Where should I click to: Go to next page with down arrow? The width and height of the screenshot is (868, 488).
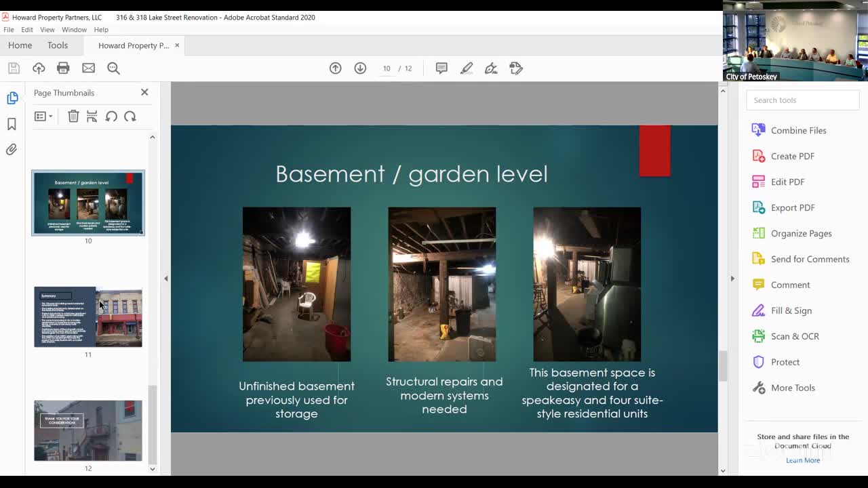click(360, 68)
